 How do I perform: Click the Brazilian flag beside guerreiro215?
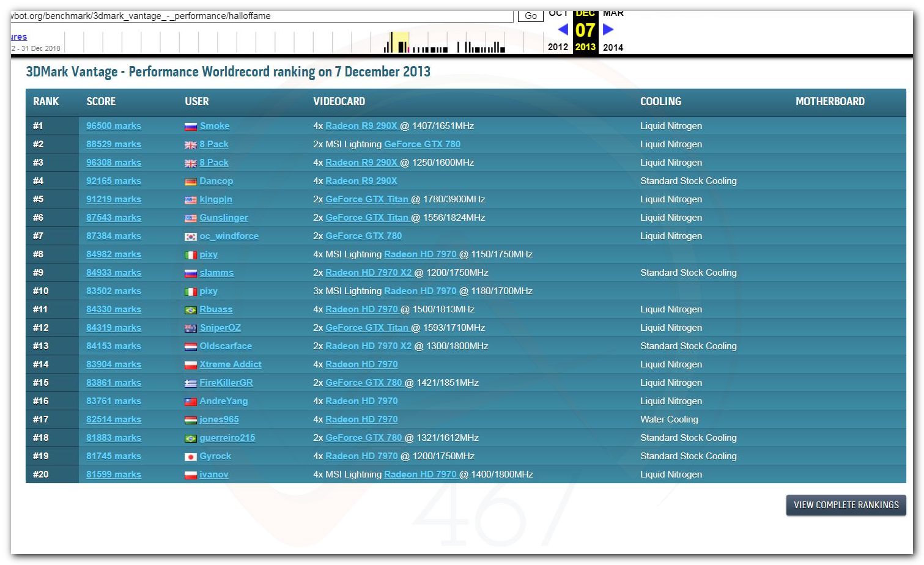pyautogui.click(x=191, y=438)
